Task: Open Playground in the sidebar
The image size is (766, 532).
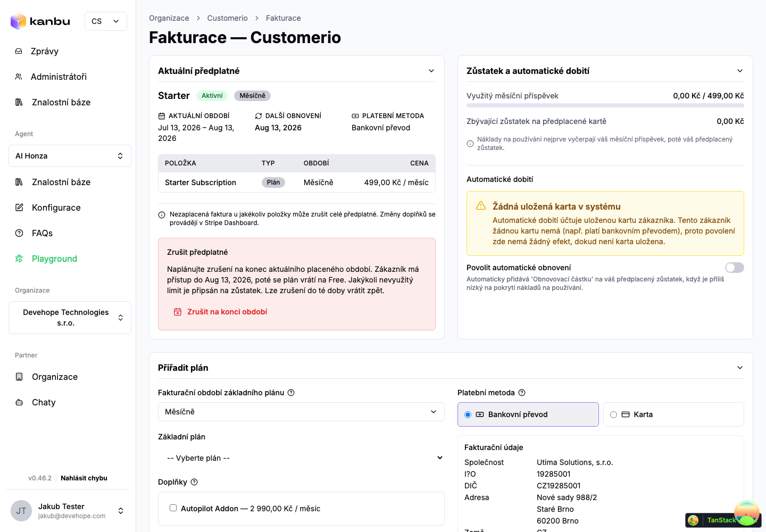Action: coord(54,259)
